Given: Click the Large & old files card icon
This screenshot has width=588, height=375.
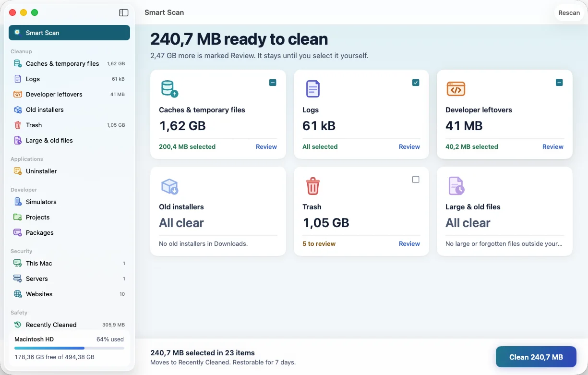Looking at the screenshot, I should (x=456, y=186).
